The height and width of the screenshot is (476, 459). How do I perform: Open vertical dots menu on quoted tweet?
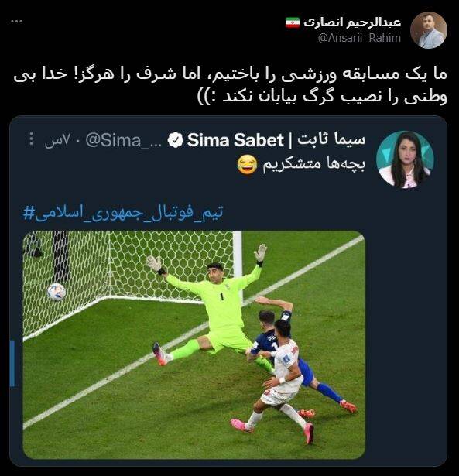pos(31,140)
